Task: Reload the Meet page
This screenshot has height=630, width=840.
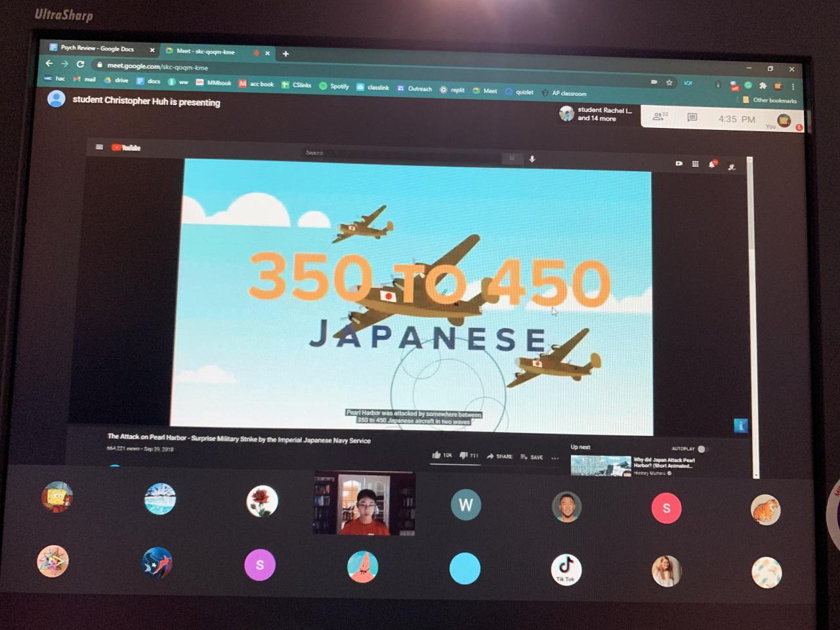Action: point(80,64)
